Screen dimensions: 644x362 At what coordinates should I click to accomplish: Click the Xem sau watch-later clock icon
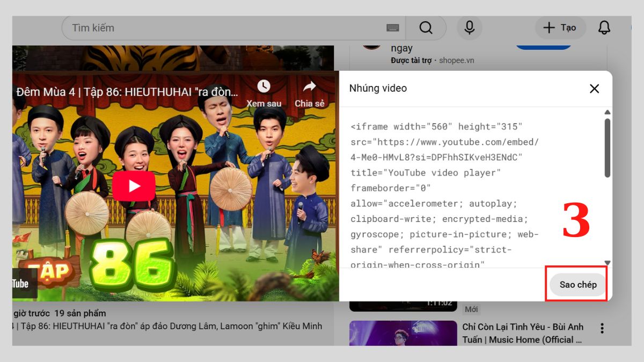tap(264, 87)
